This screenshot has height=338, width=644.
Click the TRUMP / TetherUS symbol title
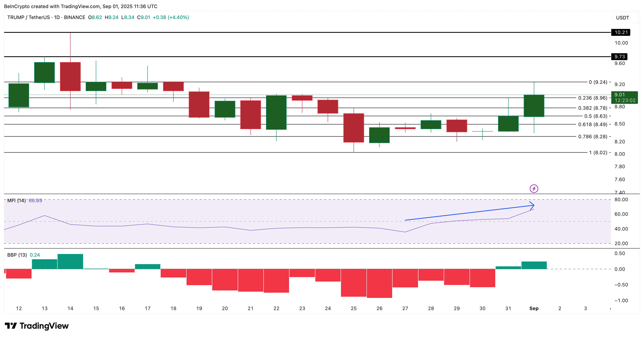click(28, 17)
